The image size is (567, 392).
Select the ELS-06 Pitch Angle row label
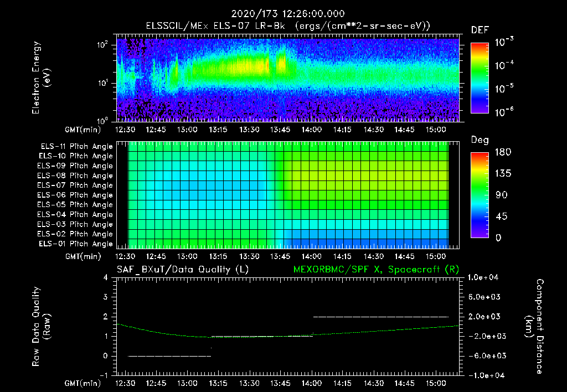click(x=75, y=195)
